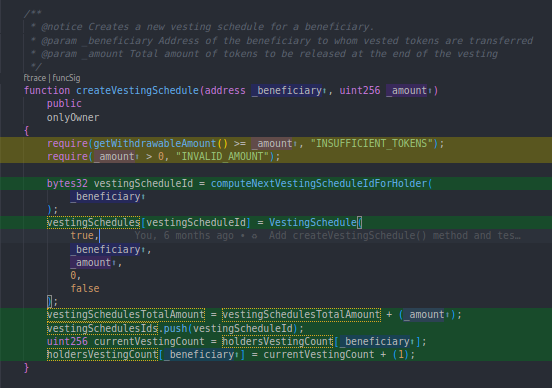Viewport: 552px width, 388px height.
Task: Click first vestingSchedulesTotalAmount before equals sign
Action: (126, 314)
